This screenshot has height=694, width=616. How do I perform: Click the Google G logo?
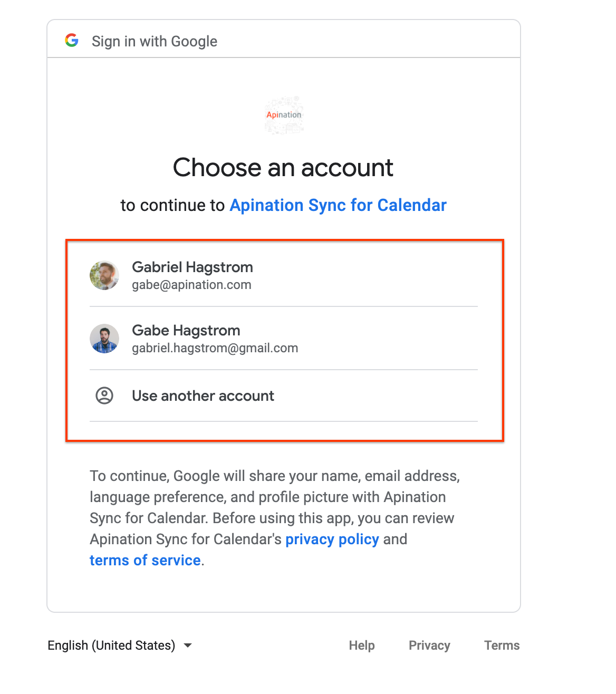pos(72,40)
